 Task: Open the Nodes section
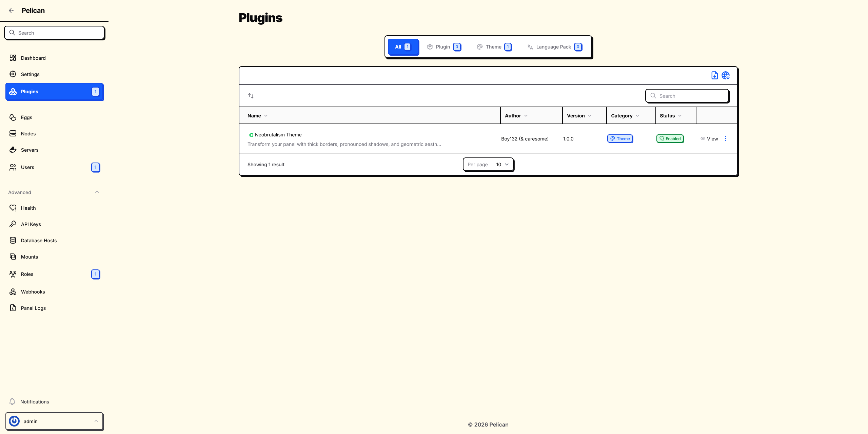[54, 134]
